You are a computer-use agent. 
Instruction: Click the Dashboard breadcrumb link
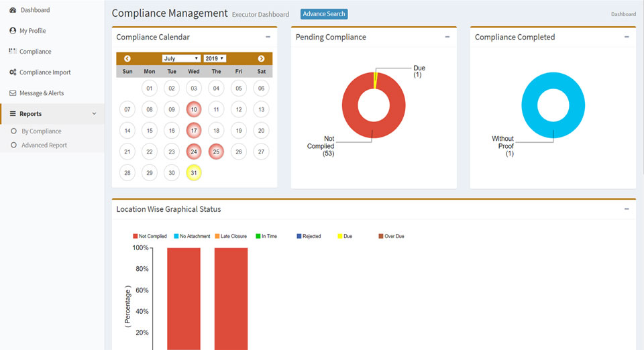[623, 14]
